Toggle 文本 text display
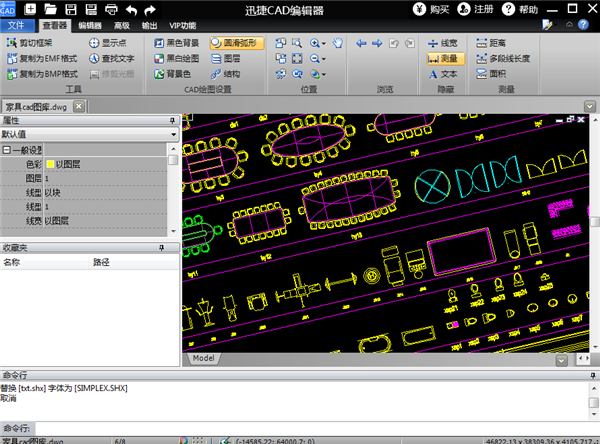Screen dimensions: 600x444 (443, 74)
